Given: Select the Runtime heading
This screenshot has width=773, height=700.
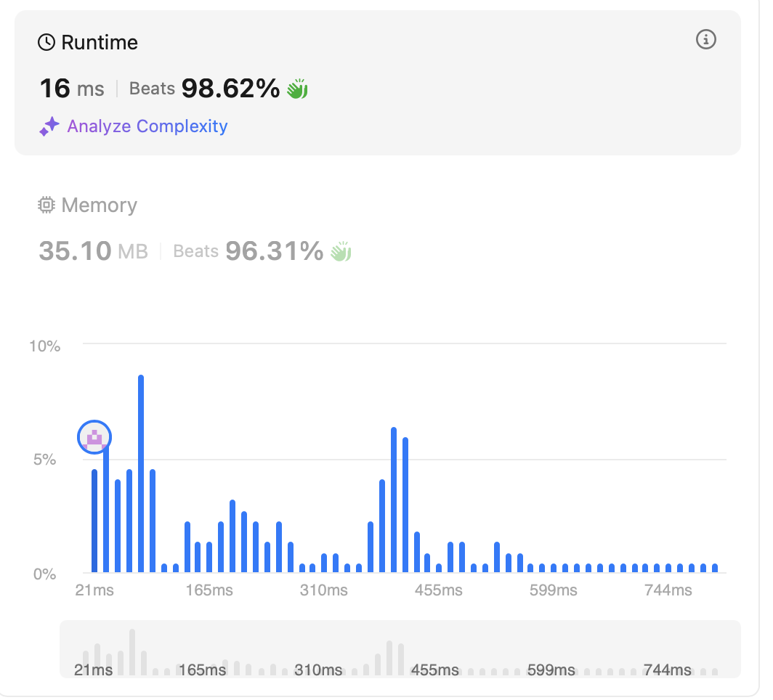Looking at the screenshot, I should [x=100, y=43].
